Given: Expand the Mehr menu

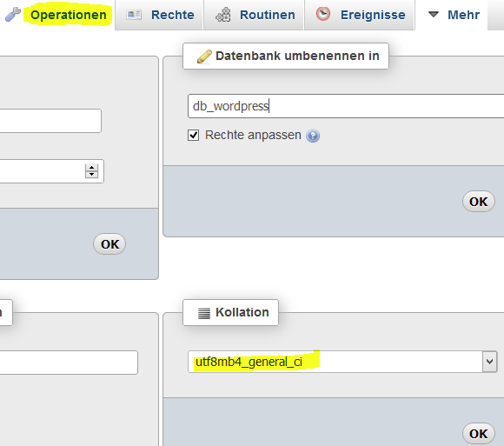Looking at the screenshot, I should click(x=454, y=15).
